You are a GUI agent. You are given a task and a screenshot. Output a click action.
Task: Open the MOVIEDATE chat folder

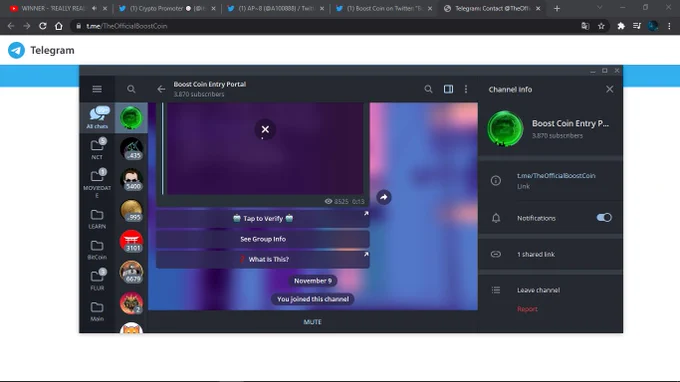tap(97, 183)
